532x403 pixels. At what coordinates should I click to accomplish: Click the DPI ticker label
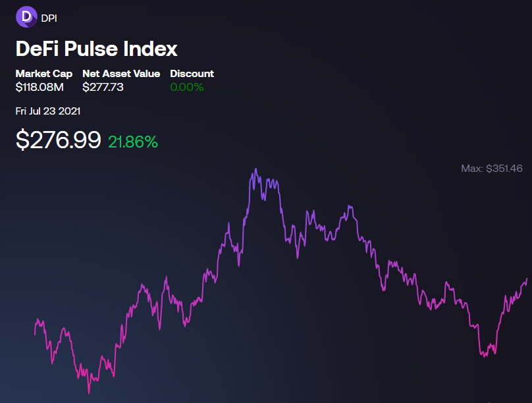(49, 18)
